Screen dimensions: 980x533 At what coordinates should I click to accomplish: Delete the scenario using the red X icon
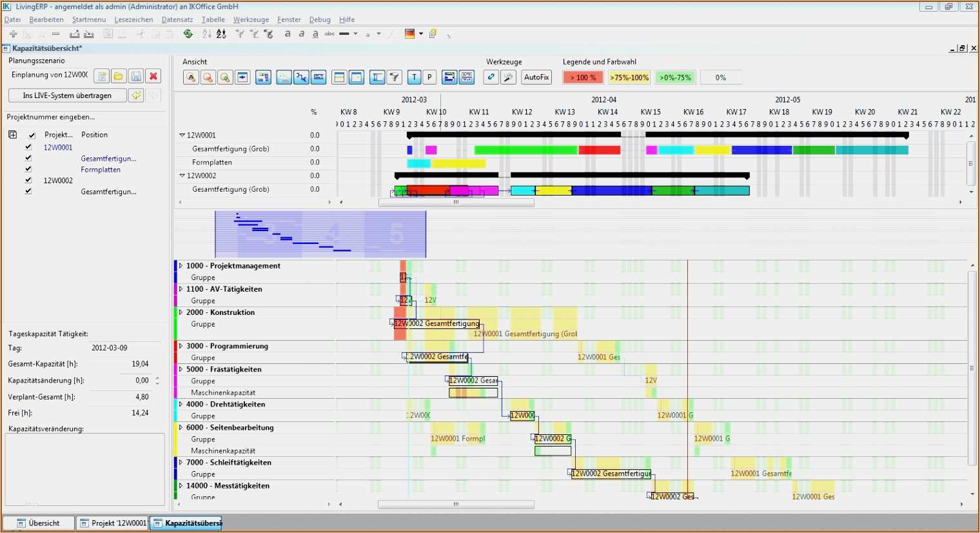(x=153, y=75)
